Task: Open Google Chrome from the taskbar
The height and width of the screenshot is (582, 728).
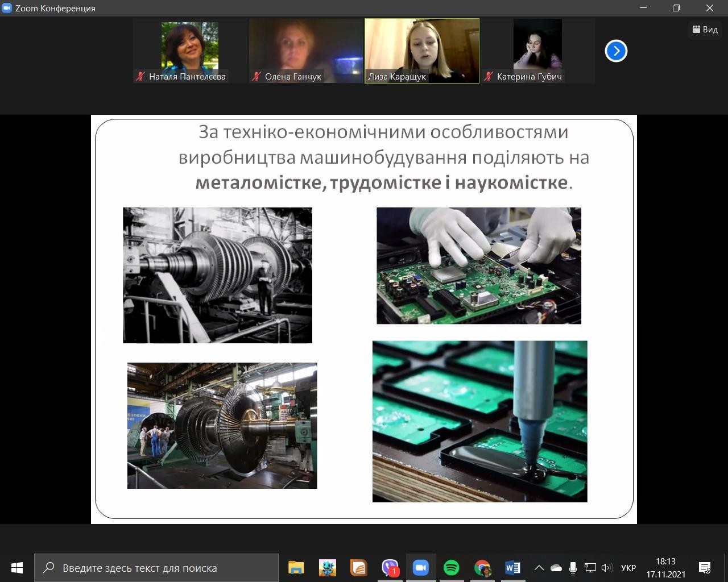Action: [482, 568]
